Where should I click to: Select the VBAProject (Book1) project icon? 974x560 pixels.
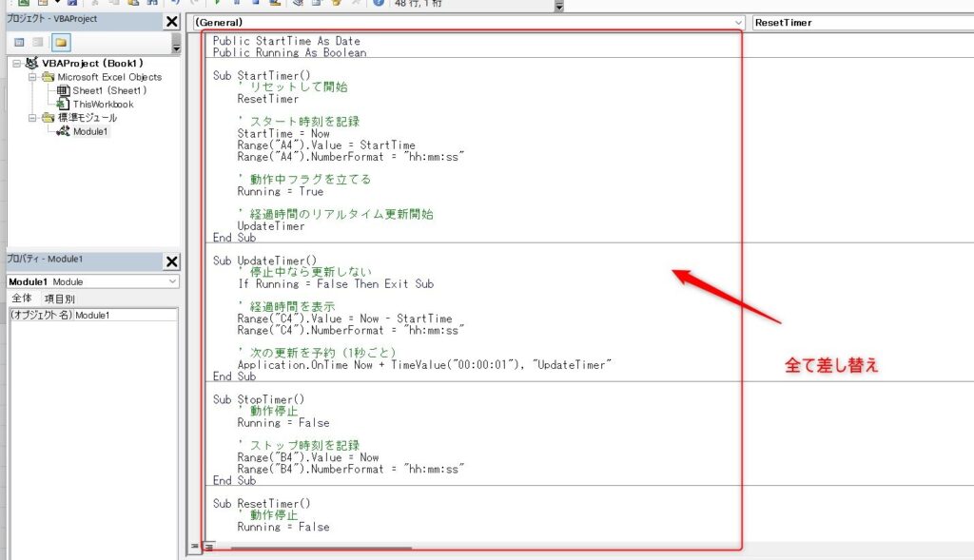point(31,63)
